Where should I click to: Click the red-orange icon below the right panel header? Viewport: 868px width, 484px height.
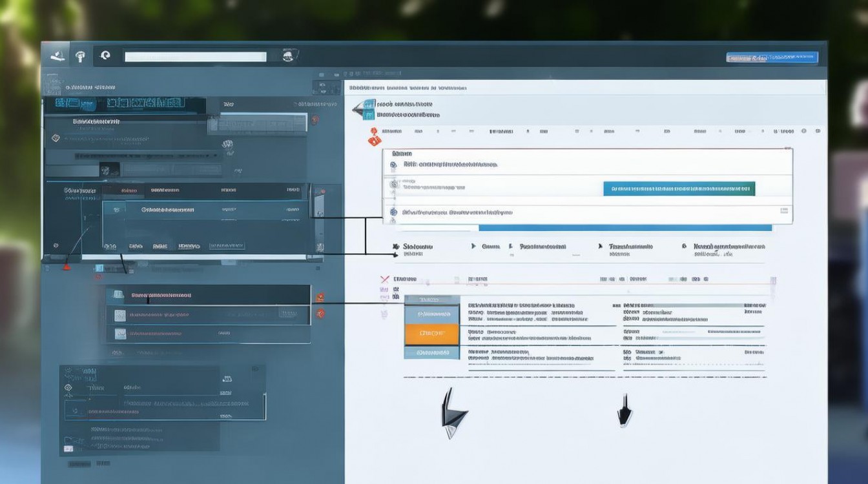373,137
